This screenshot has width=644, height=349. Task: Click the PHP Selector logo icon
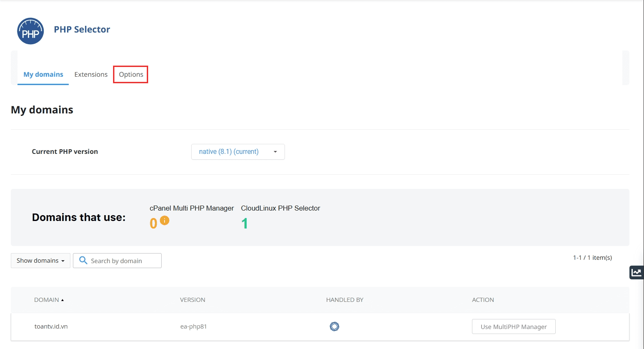[30, 31]
